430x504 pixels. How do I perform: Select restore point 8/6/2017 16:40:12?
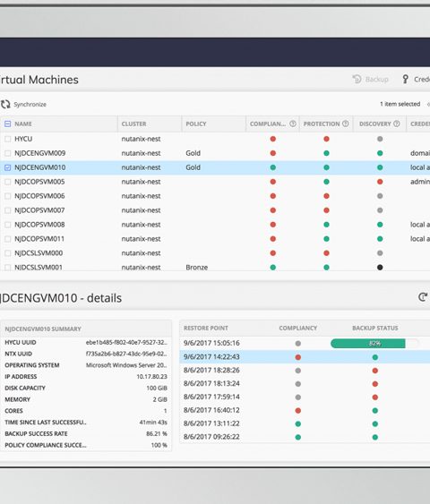click(x=211, y=410)
